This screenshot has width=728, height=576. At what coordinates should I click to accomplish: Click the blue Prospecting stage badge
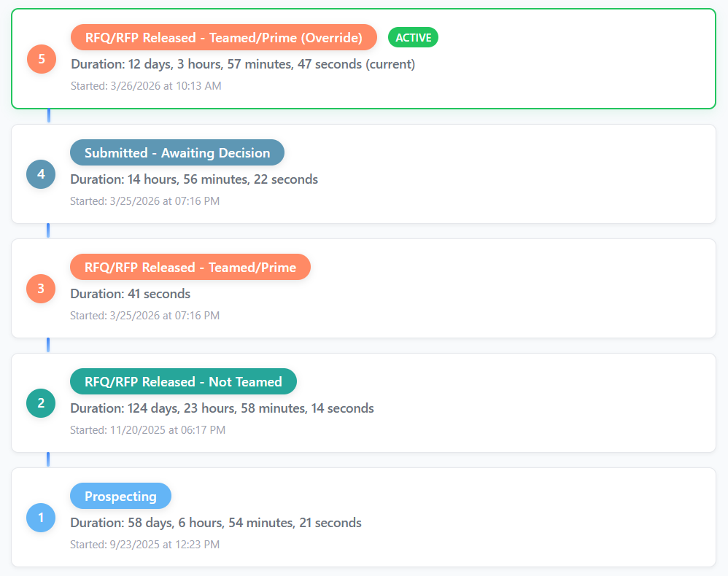[120, 496]
